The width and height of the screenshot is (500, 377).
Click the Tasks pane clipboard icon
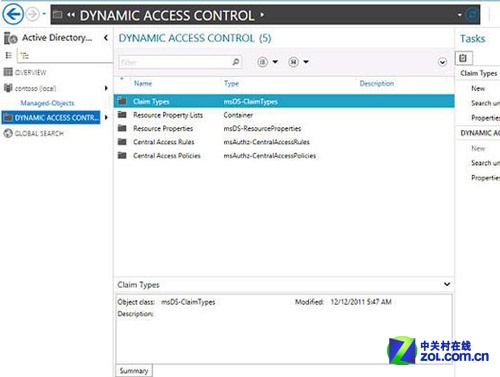pyautogui.click(x=463, y=58)
